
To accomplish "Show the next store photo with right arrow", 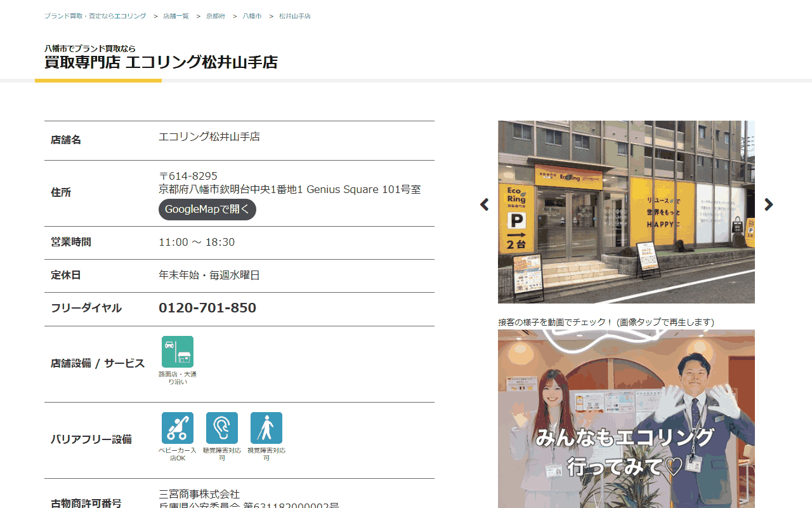I will (769, 204).
